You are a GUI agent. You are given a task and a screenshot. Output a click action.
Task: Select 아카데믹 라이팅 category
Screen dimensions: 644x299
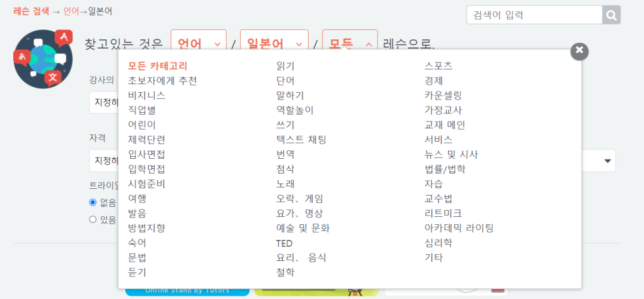[x=459, y=228]
